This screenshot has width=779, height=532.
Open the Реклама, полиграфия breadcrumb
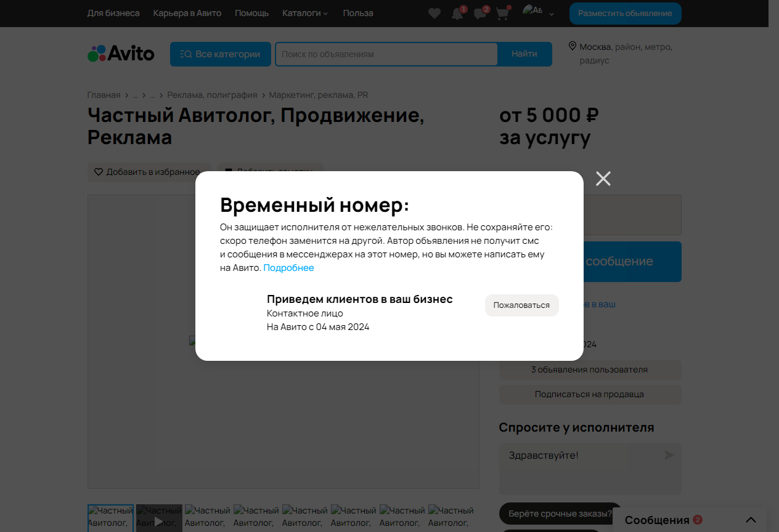click(212, 95)
